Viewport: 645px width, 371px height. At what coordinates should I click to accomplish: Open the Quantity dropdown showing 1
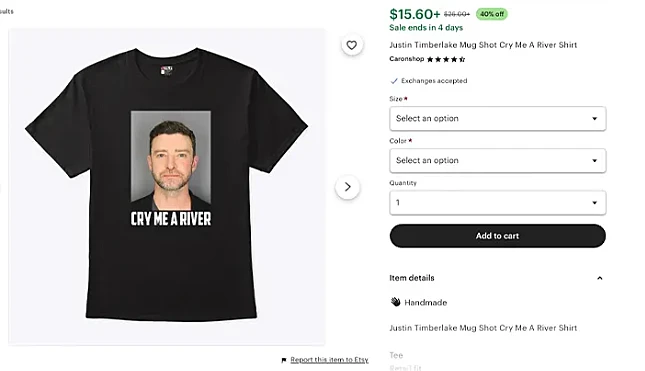point(498,202)
